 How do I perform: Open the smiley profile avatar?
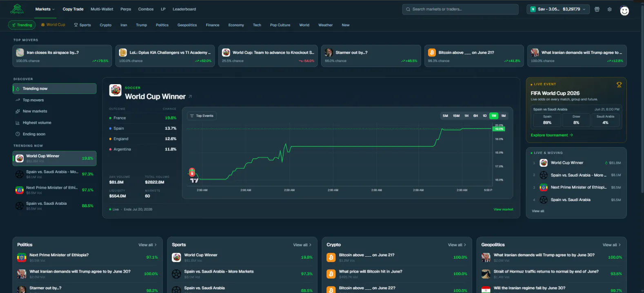[624, 11]
